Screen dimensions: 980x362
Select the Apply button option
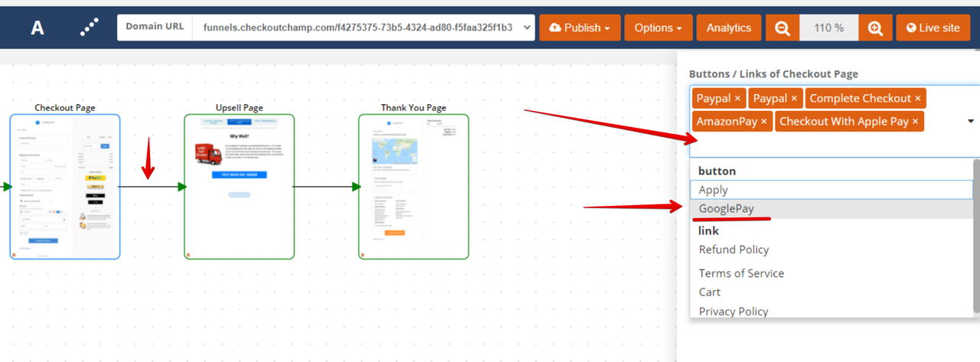714,190
